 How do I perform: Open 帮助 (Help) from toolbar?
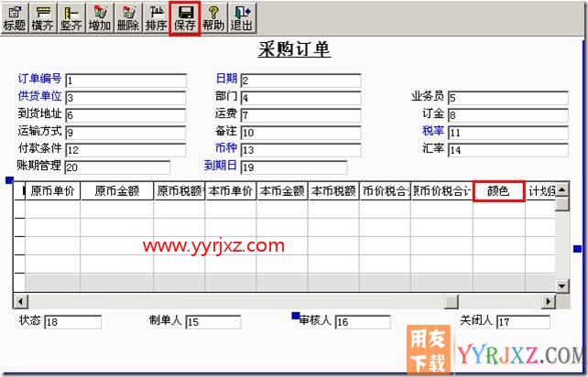pos(213,17)
